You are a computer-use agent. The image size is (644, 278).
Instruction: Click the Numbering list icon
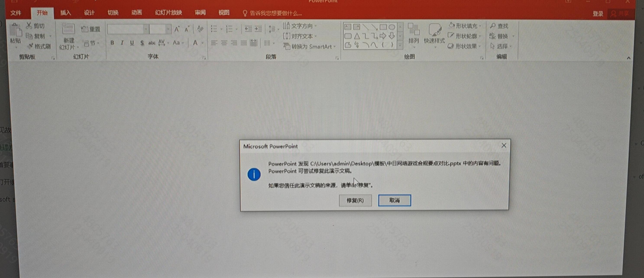(229, 29)
